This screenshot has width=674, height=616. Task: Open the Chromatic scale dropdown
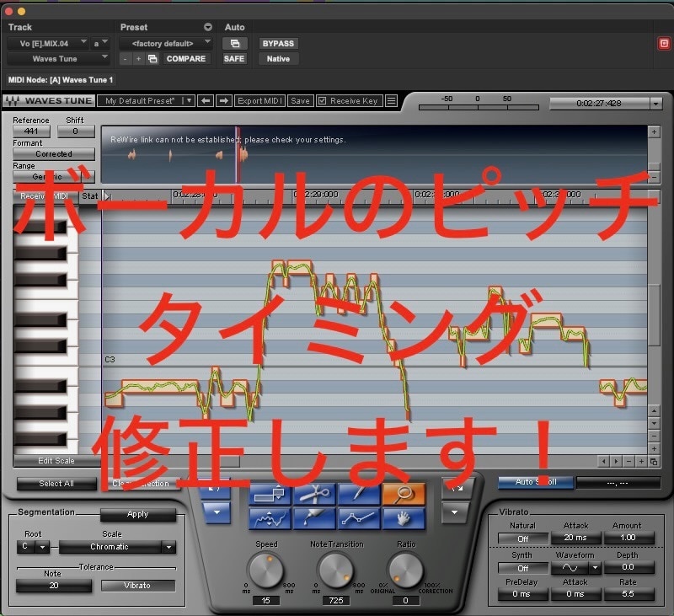pos(169,547)
